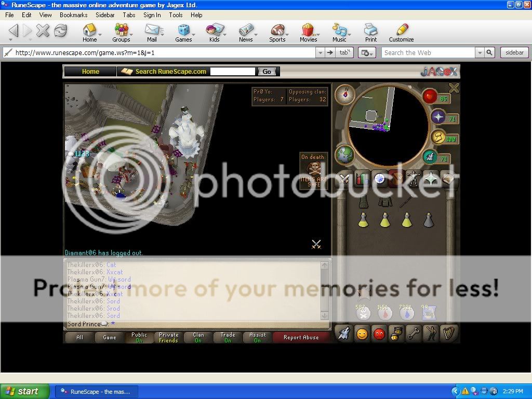
Task: Click the Report Abuse button
Action: pyautogui.click(x=301, y=337)
